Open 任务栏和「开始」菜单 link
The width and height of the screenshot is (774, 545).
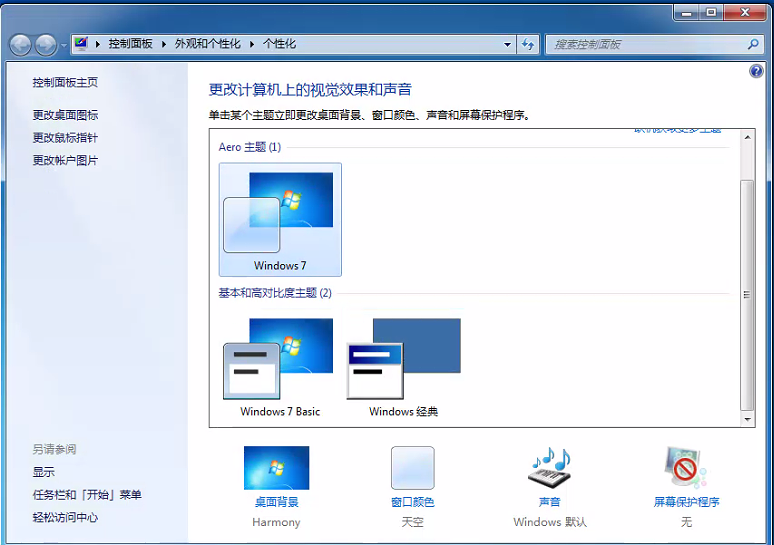87,495
